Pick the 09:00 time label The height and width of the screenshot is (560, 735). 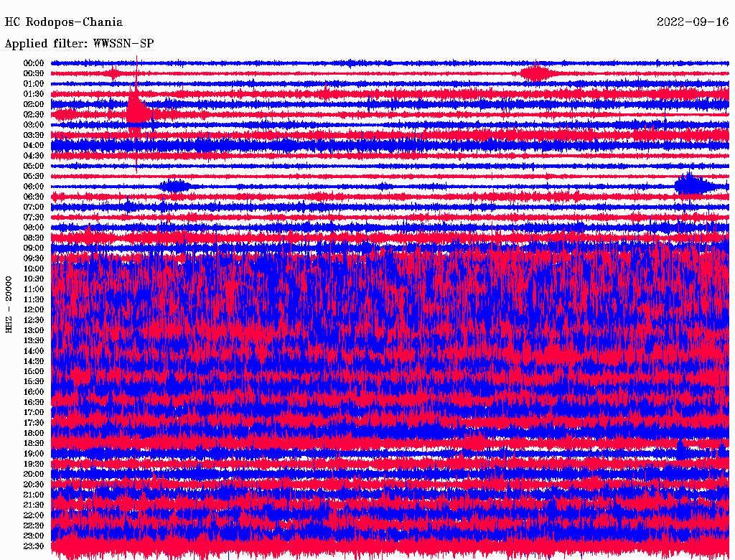click(x=34, y=248)
